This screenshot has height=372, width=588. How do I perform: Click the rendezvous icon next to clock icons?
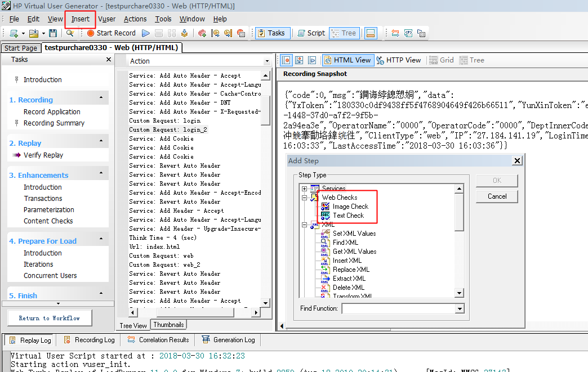click(x=241, y=33)
